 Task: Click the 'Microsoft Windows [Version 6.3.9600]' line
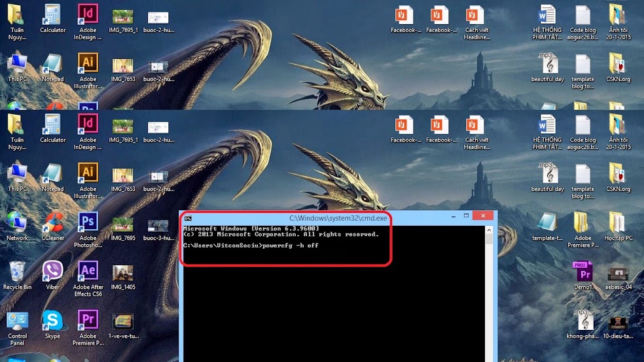251,228
